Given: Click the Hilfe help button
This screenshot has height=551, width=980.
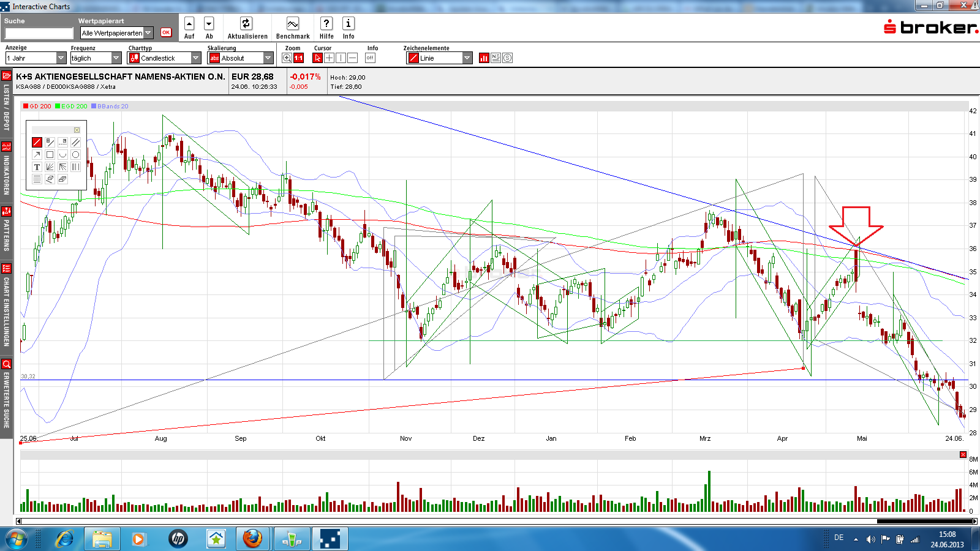Looking at the screenshot, I should pos(326,24).
